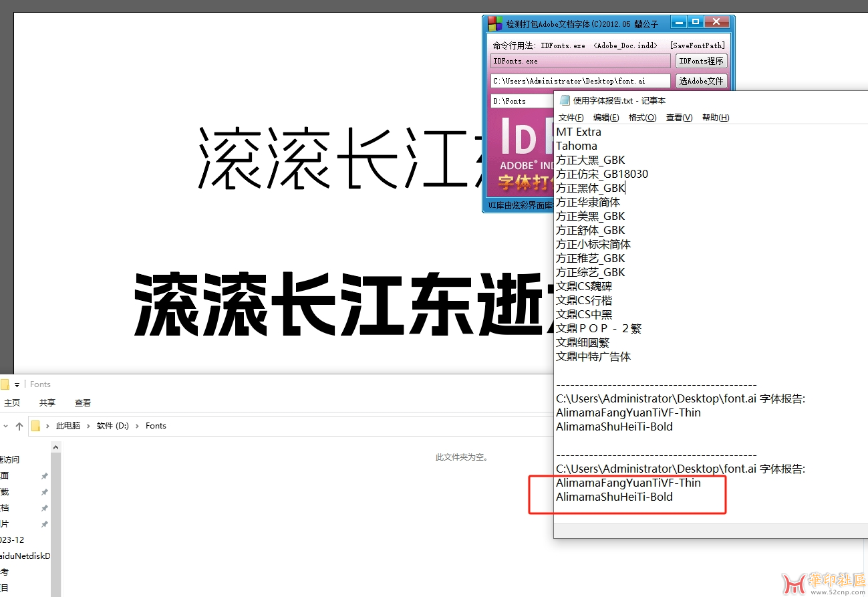The height and width of the screenshot is (597, 868).
Task: Open the 格式(O) menu in Notepad
Action: point(642,118)
